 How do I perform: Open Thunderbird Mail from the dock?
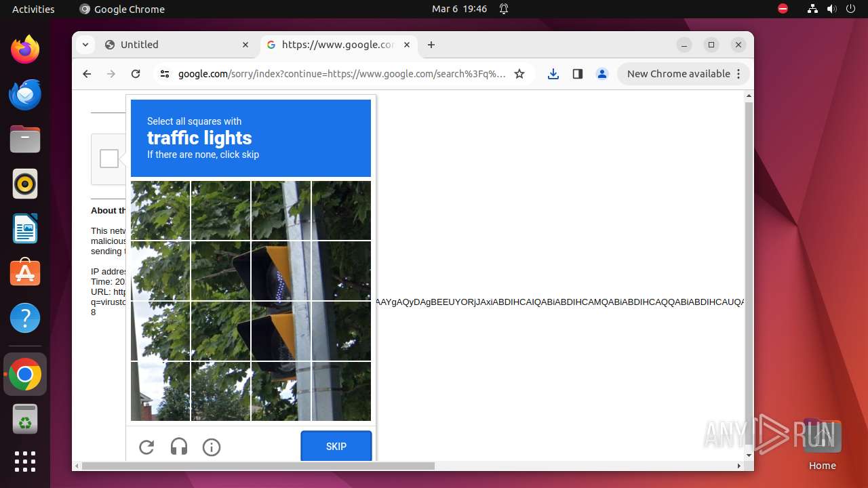pos(25,94)
